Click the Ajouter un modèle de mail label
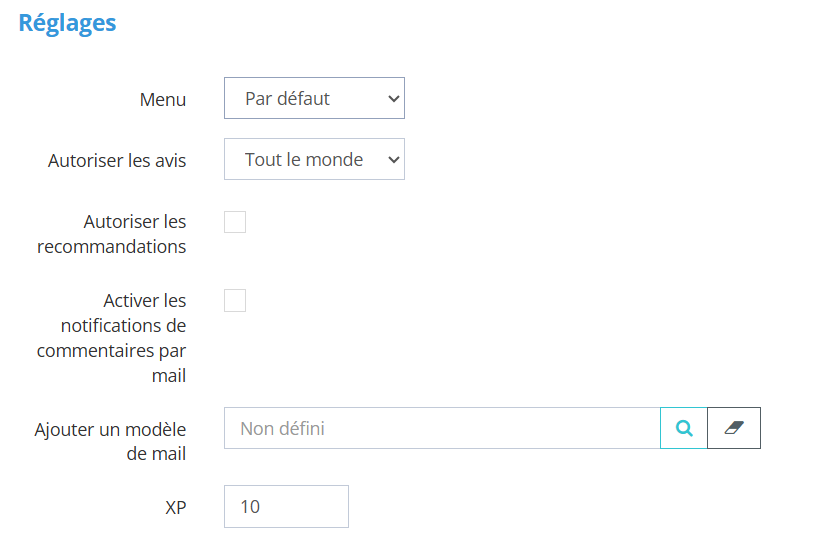The width and height of the screenshot is (824, 550). (x=111, y=441)
